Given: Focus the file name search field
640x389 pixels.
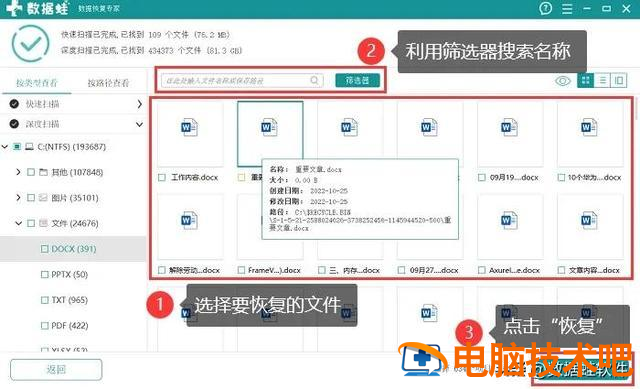Looking at the screenshot, I should (x=242, y=80).
